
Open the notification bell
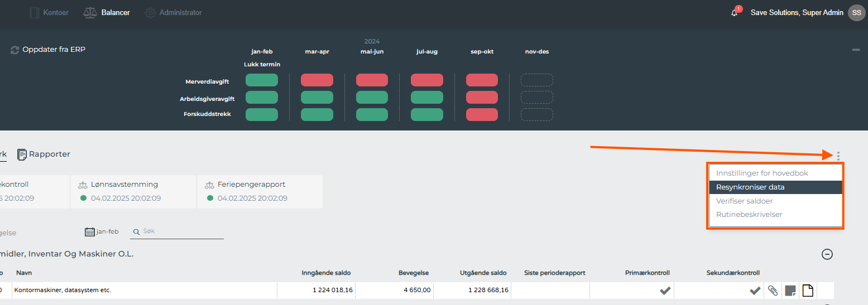[734, 13]
